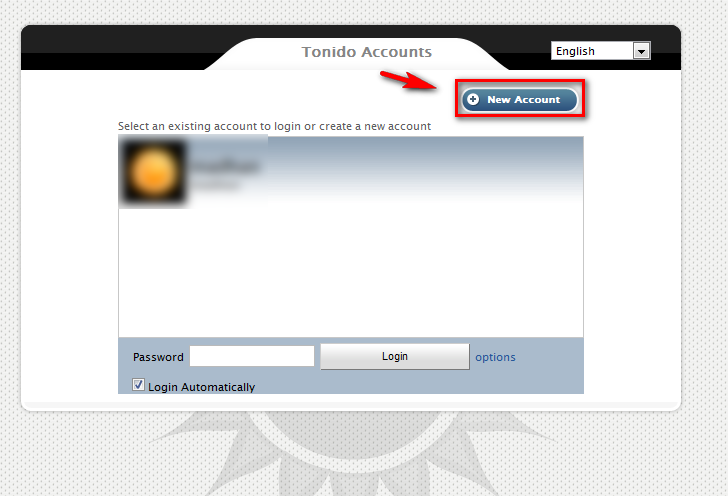Click the empty area of accounts list
This screenshot has height=496, width=728.
click(351, 272)
